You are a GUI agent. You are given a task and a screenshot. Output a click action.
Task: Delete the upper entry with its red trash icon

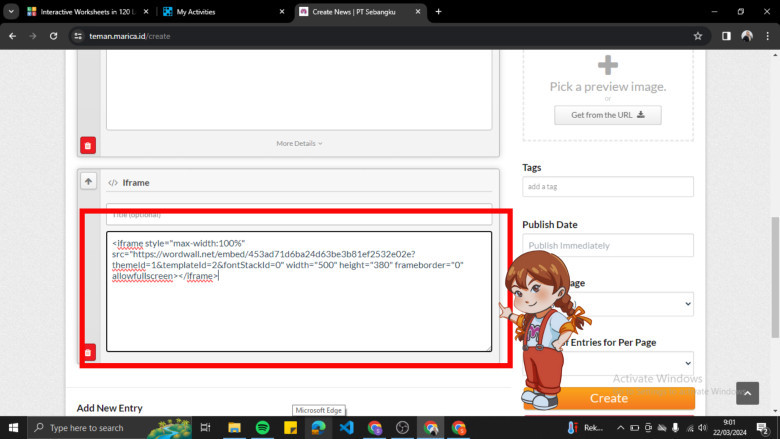(88, 146)
